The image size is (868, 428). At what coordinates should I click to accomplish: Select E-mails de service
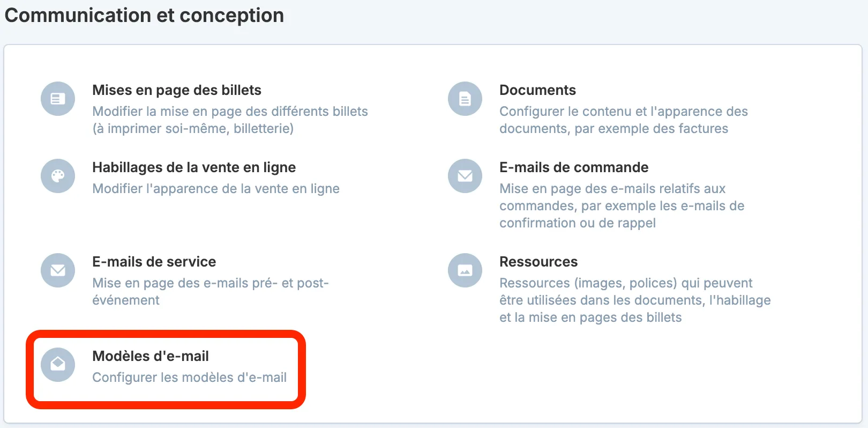tap(154, 262)
